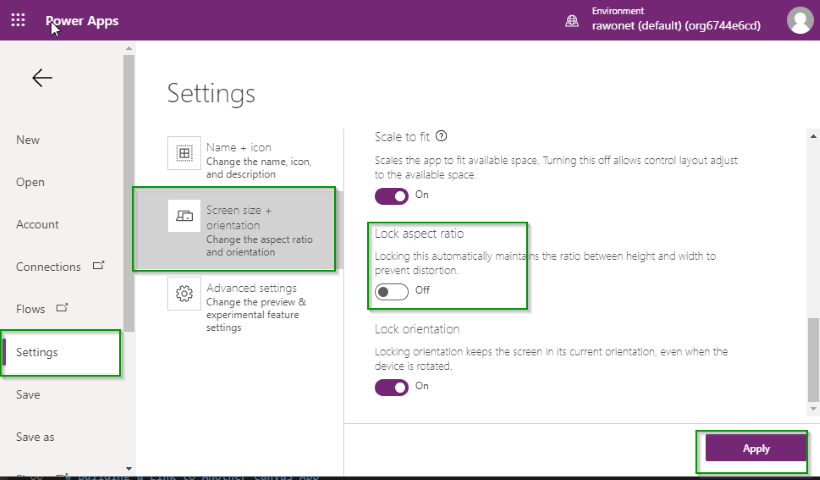Click the left menu scroll down arrow
Screen dimensions: 820x480
(x=129, y=468)
